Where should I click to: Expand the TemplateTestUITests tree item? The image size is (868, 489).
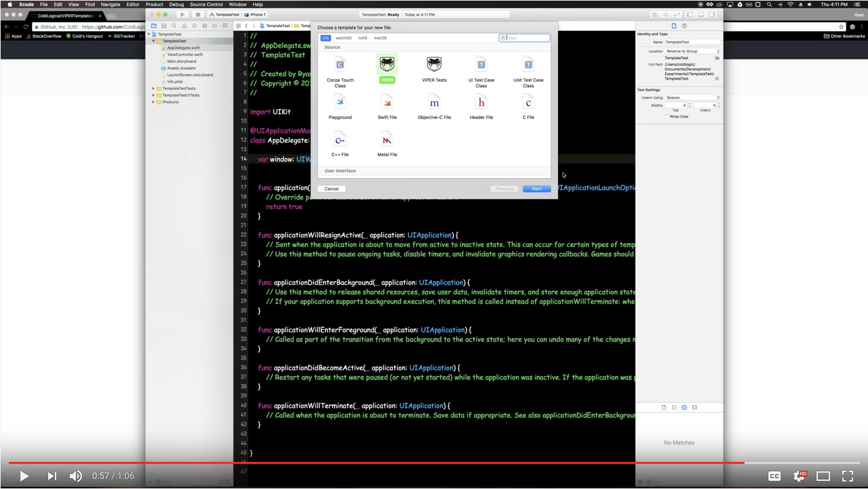point(154,95)
